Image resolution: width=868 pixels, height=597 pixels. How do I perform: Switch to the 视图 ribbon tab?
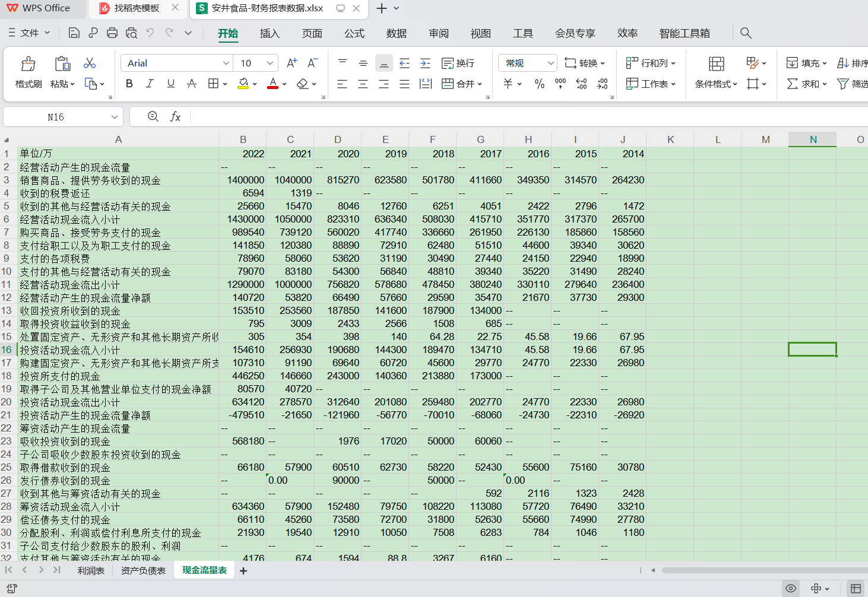click(481, 34)
